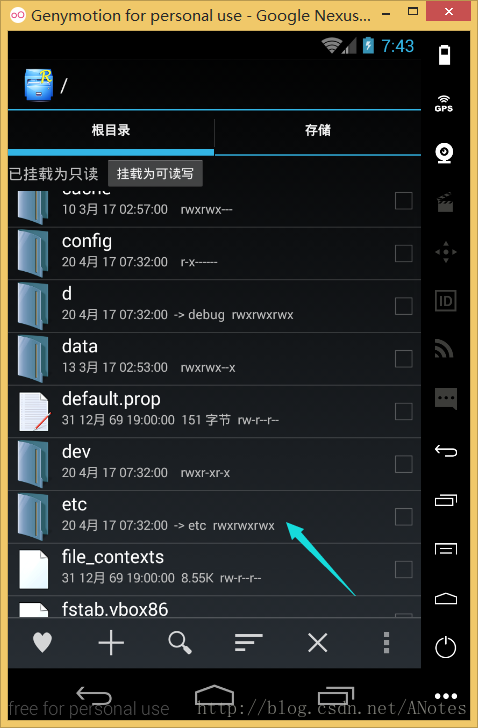Click the 挂载为可读写 button
Viewport: 478px width, 728px height.
point(155,174)
